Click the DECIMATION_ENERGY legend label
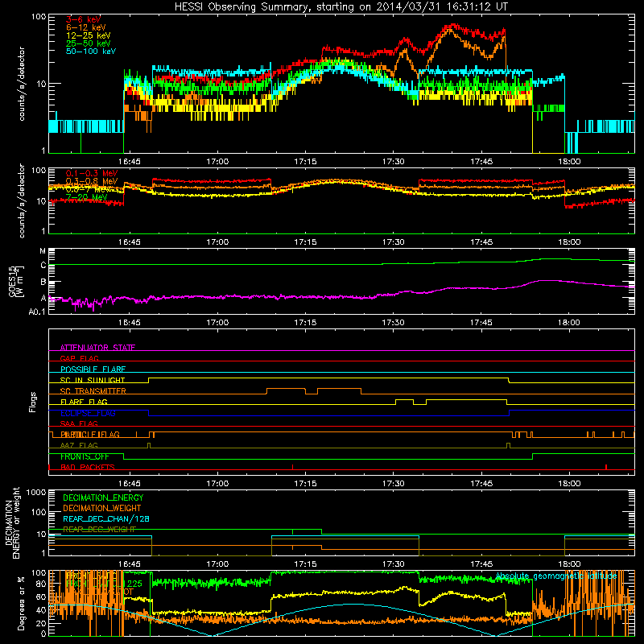Screen dimensions: 644x644 click(103, 497)
